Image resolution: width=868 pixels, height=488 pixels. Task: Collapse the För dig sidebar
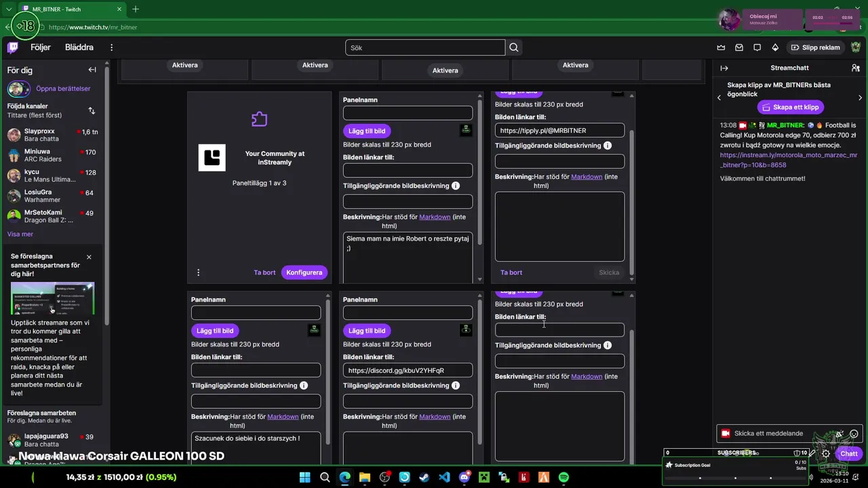[92, 70]
